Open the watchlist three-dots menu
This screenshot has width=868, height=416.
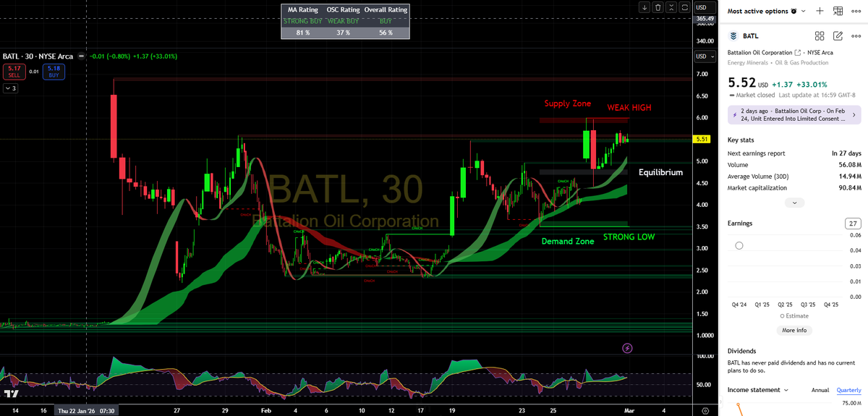[856, 11]
